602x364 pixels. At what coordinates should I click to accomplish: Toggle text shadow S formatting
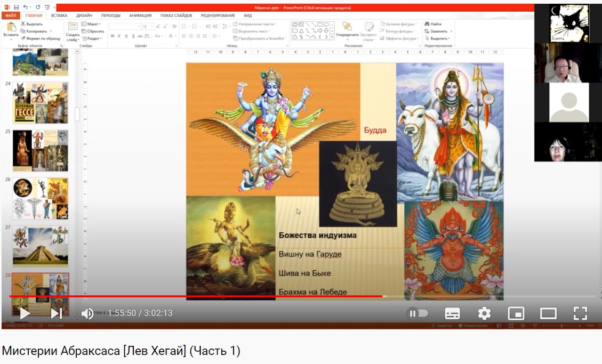[133, 36]
